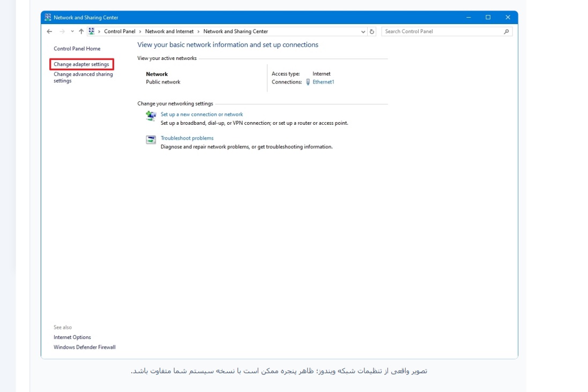Open Internet Options

72,337
